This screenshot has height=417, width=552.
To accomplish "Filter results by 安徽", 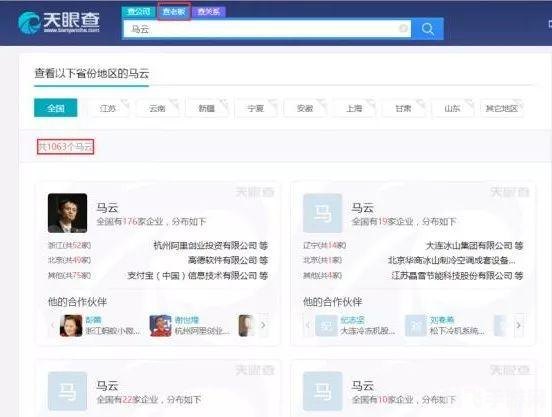I will (305, 108).
